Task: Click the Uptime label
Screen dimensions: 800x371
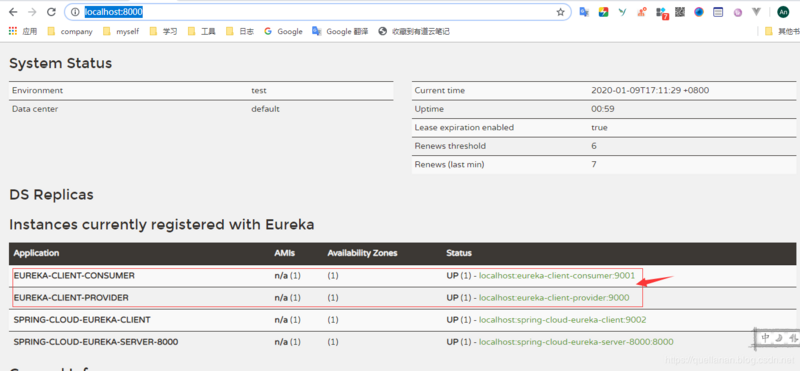Action: click(429, 109)
